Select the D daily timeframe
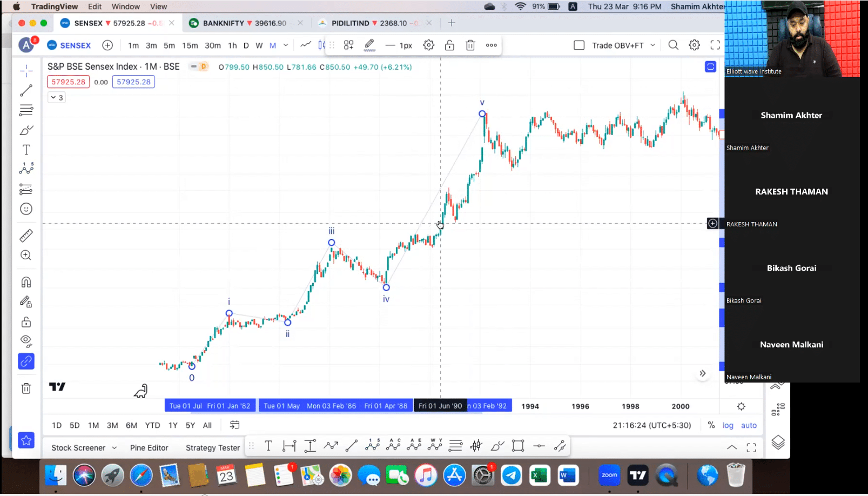 click(246, 45)
